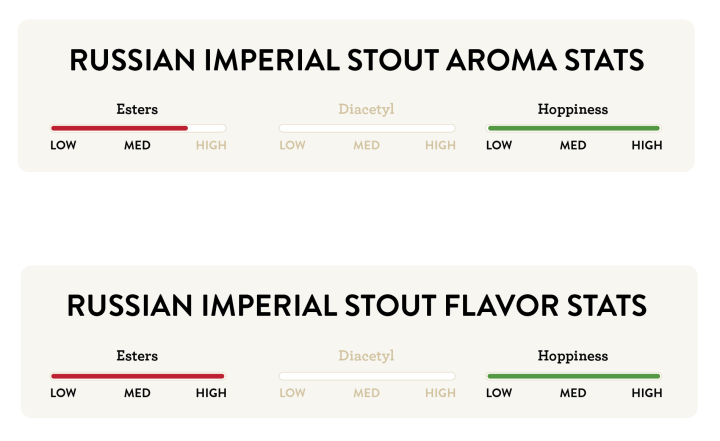720x441 pixels.
Task: Click the Diacetyl slider bar in Aroma Stats
Action: coord(366,128)
